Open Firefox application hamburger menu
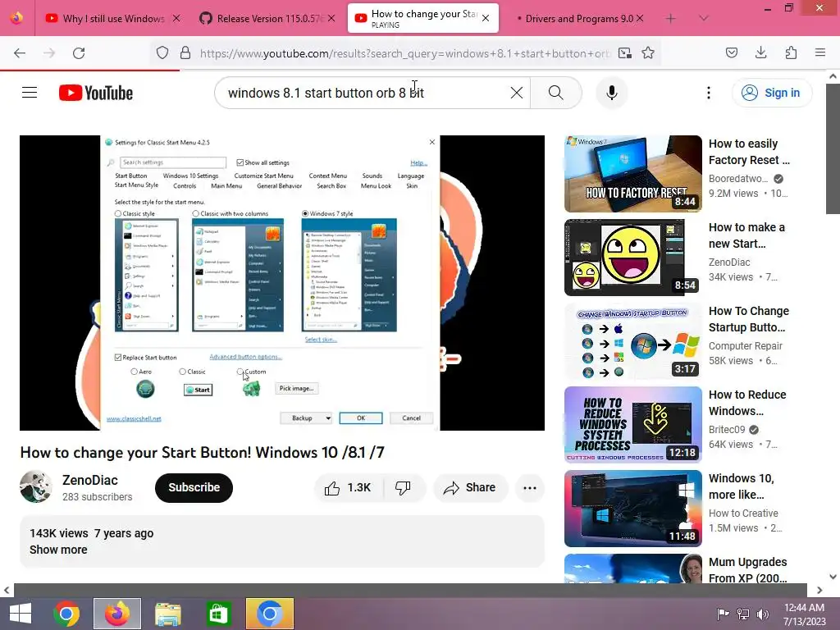Screen dimensions: 840x630 (820, 52)
